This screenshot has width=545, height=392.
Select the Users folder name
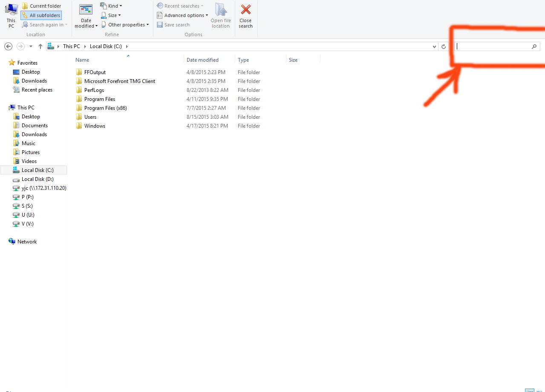click(x=90, y=117)
